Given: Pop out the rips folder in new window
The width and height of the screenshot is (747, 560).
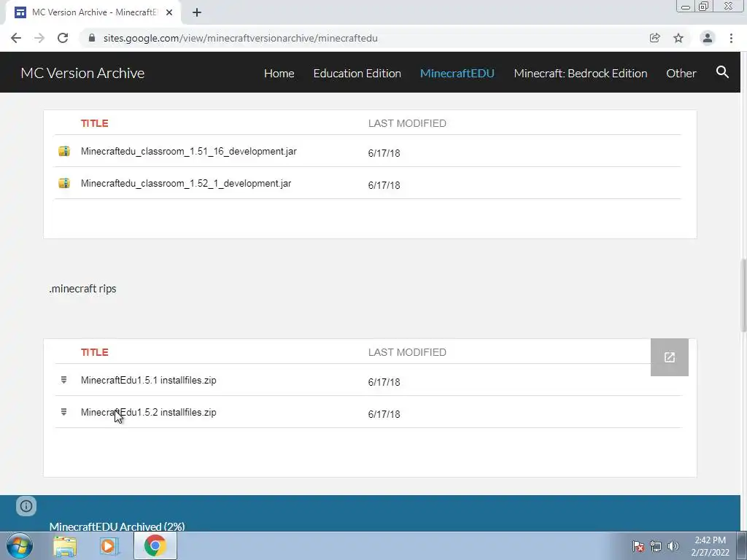Looking at the screenshot, I should (670, 357).
